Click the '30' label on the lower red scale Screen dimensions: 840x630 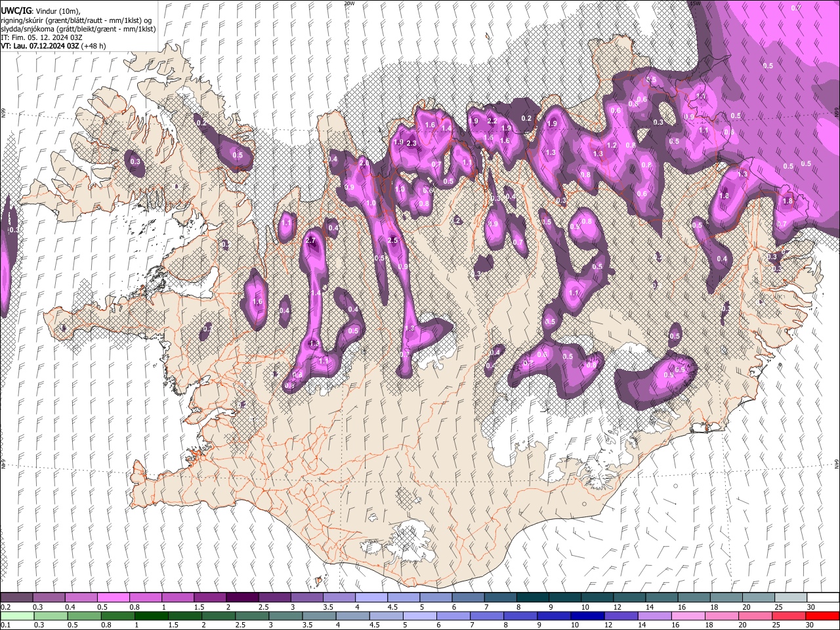click(x=809, y=625)
